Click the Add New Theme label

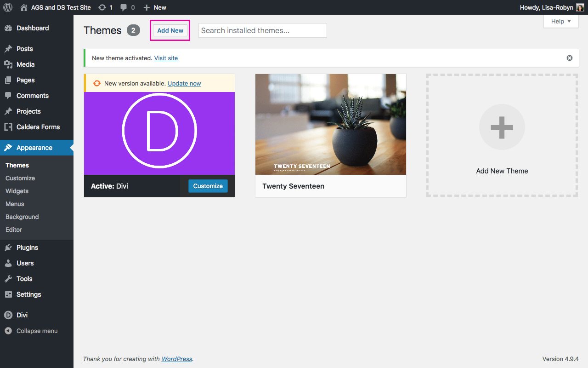(x=502, y=171)
